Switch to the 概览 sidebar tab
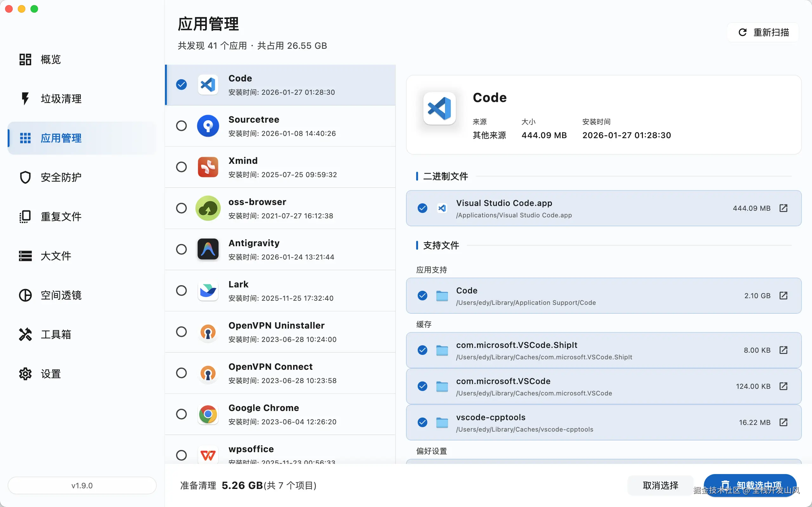The width and height of the screenshot is (812, 507). [x=50, y=59]
